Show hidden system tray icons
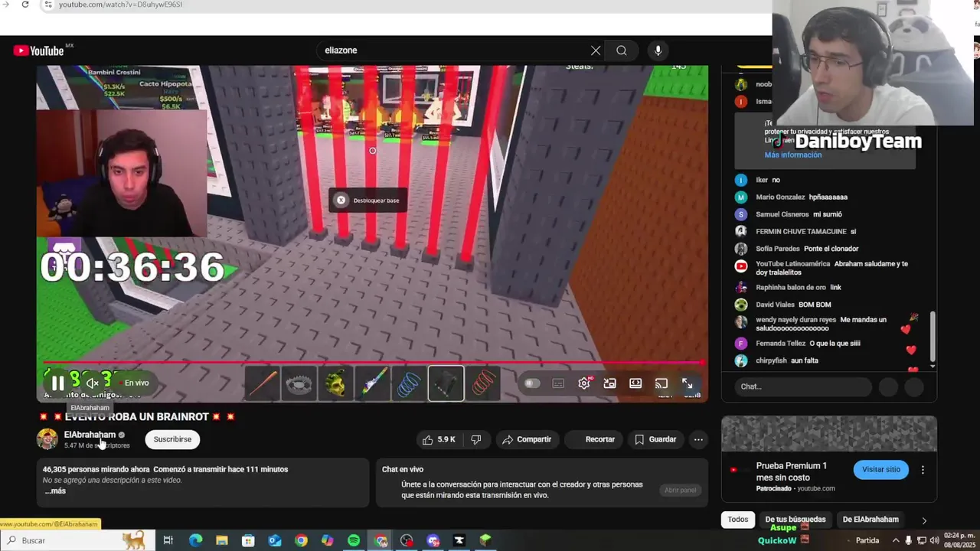The image size is (980, 551). tap(895, 540)
